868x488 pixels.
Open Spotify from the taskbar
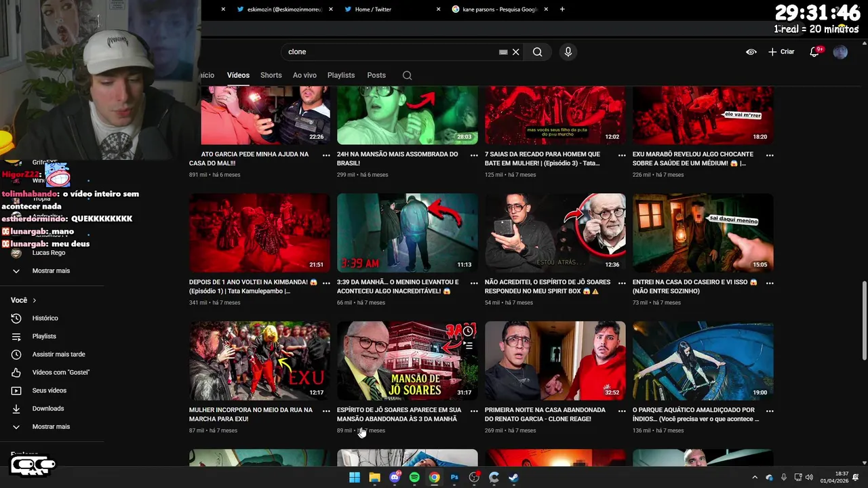coord(414,477)
